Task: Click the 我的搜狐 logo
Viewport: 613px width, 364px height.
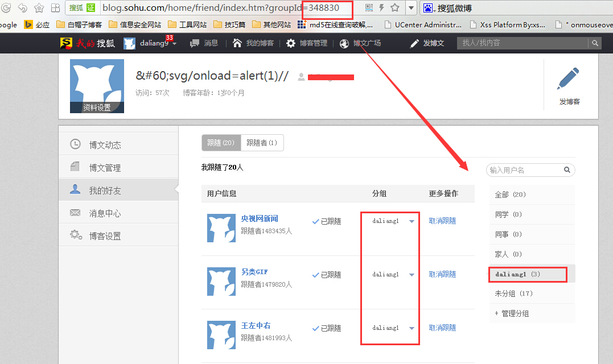Action: tap(88, 43)
